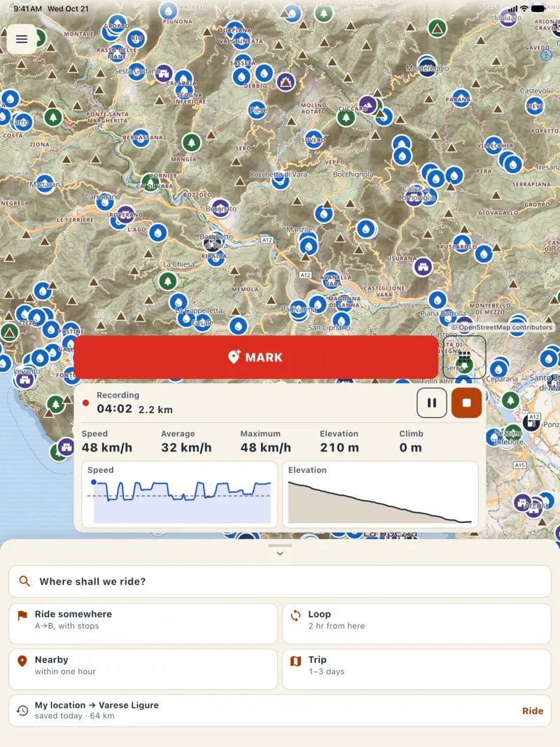The image size is (560, 747).
Task: Tap the search magnifier icon
Action: (x=24, y=581)
